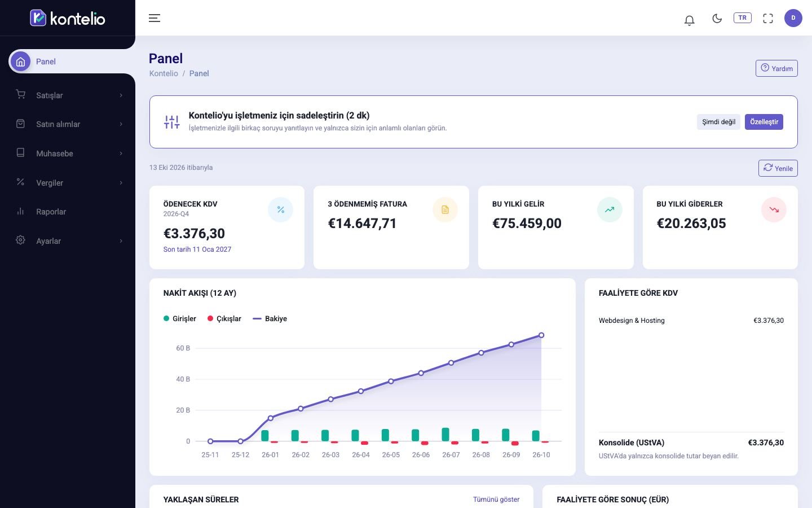Toggle the Bakiye legend line
812x508 pixels.
[270, 319]
